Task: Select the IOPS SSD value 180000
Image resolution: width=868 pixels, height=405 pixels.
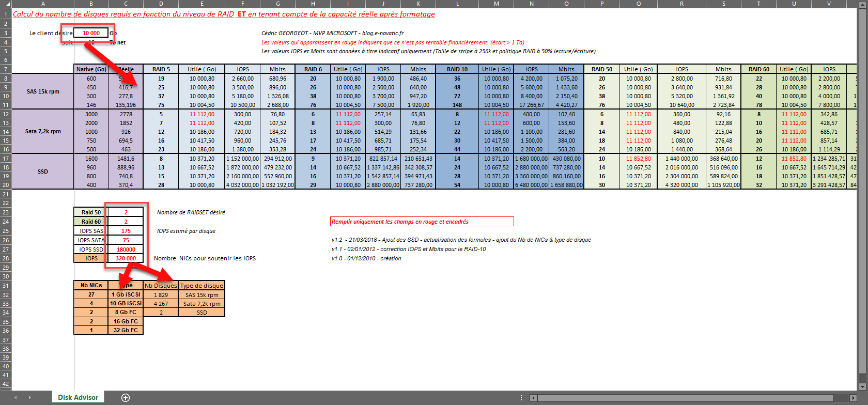Action: 126,250
